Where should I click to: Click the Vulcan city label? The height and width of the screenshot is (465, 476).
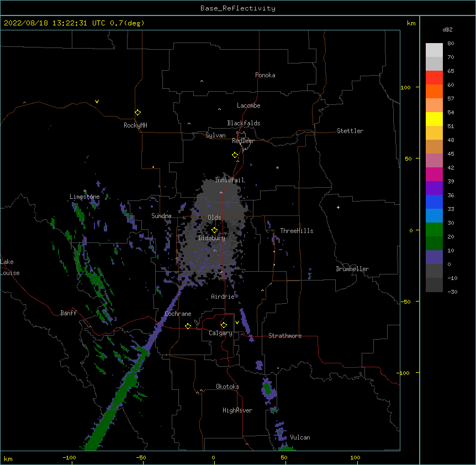[300, 437]
